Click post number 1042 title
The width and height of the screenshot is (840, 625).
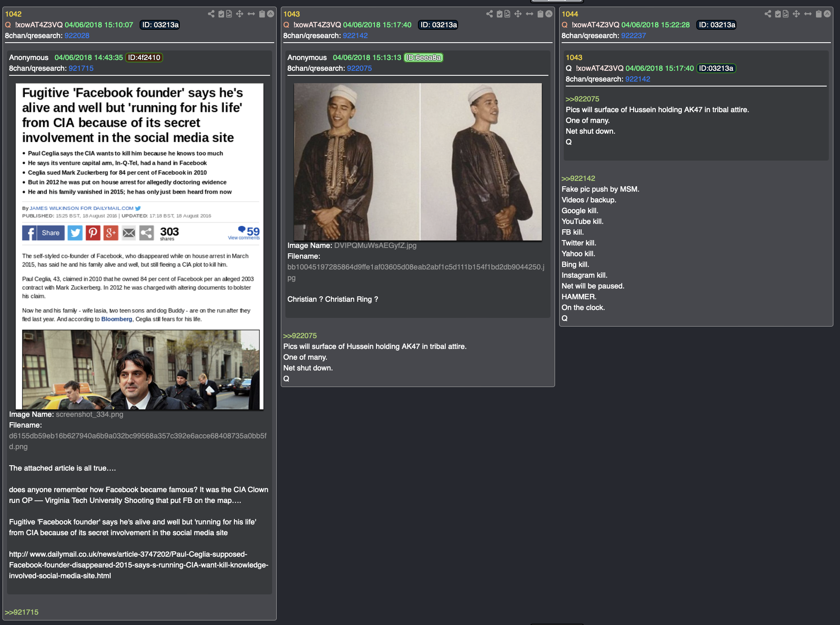[x=13, y=14]
